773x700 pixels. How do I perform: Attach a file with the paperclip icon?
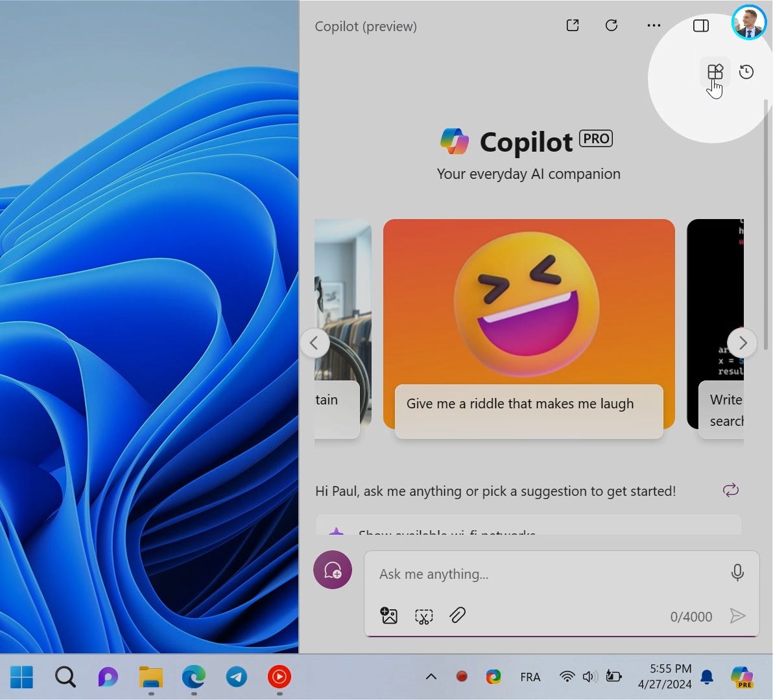coord(457,615)
